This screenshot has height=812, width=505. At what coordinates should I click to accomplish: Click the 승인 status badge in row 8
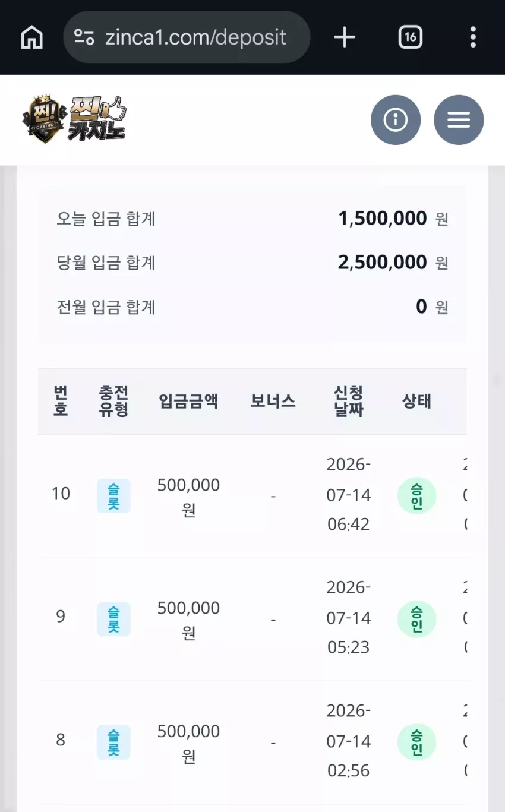417,743
